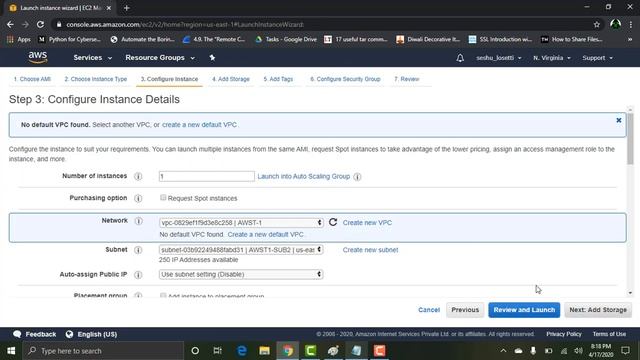Open Task View on taskbar
Screen dimensions: 640x360
click(x=218, y=351)
